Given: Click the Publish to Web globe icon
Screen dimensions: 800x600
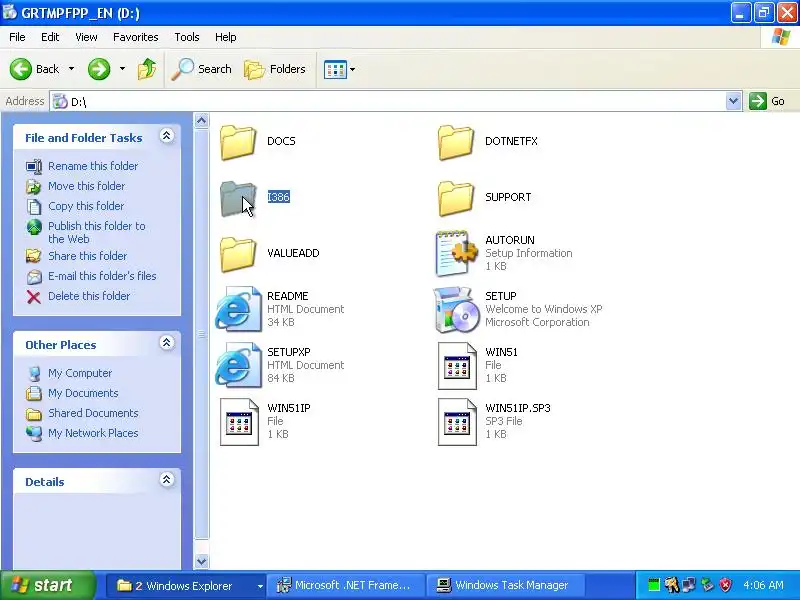Looking at the screenshot, I should pos(34,227).
